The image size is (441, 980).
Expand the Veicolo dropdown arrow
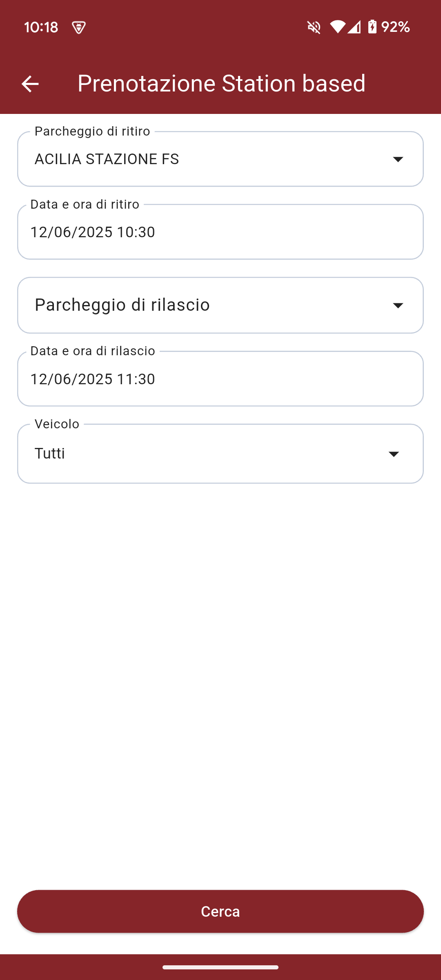pos(394,454)
